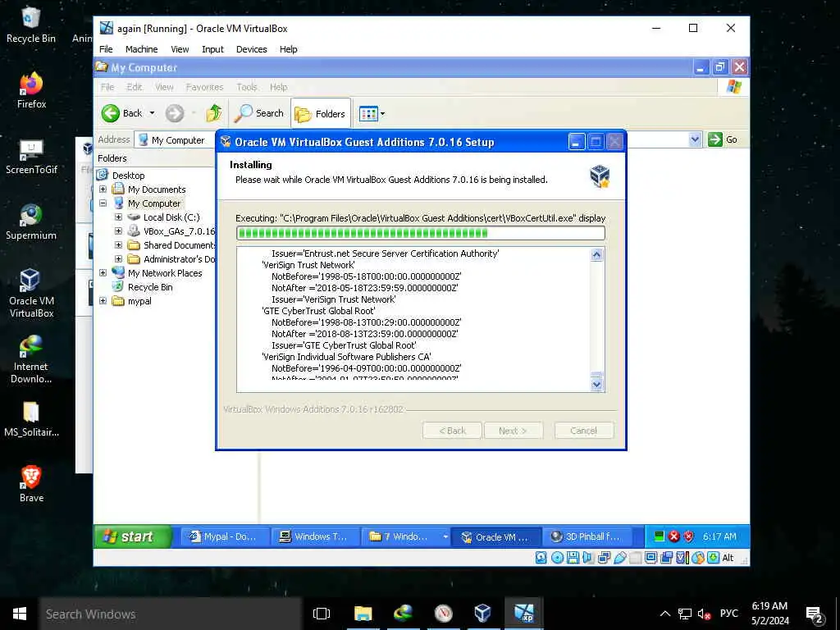Click the Search Windows box on host taskbar
This screenshot has height=630, width=840.
[x=171, y=614]
